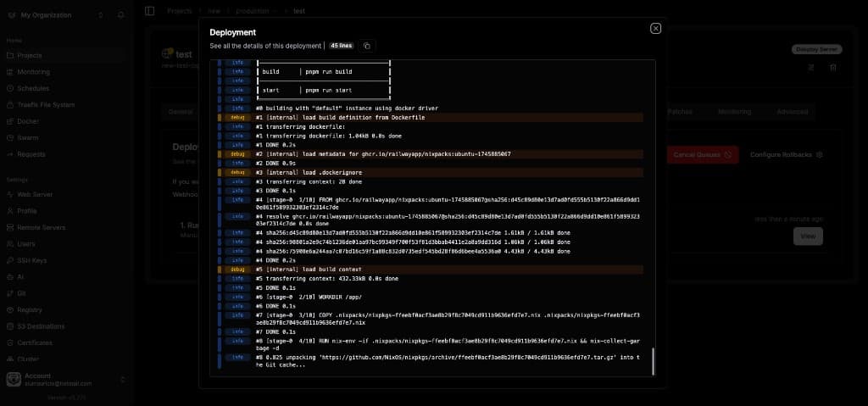Image resolution: width=868 pixels, height=406 pixels.
Task: Open the notifications bell icon
Action: coord(120,15)
